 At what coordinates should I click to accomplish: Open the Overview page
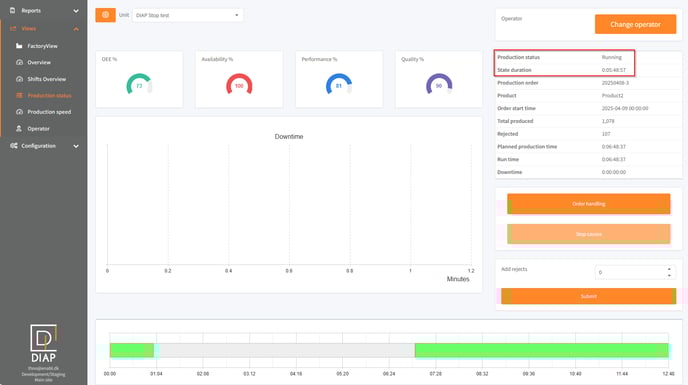tap(39, 62)
